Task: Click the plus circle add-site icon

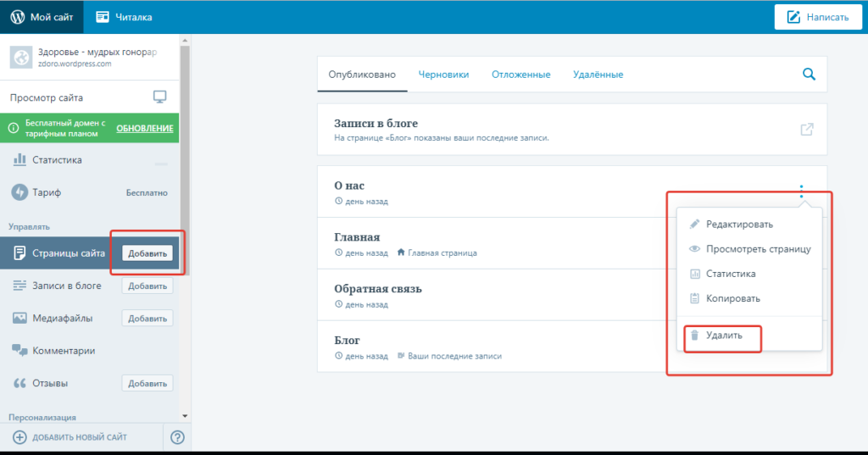Action: click(19, 437)
